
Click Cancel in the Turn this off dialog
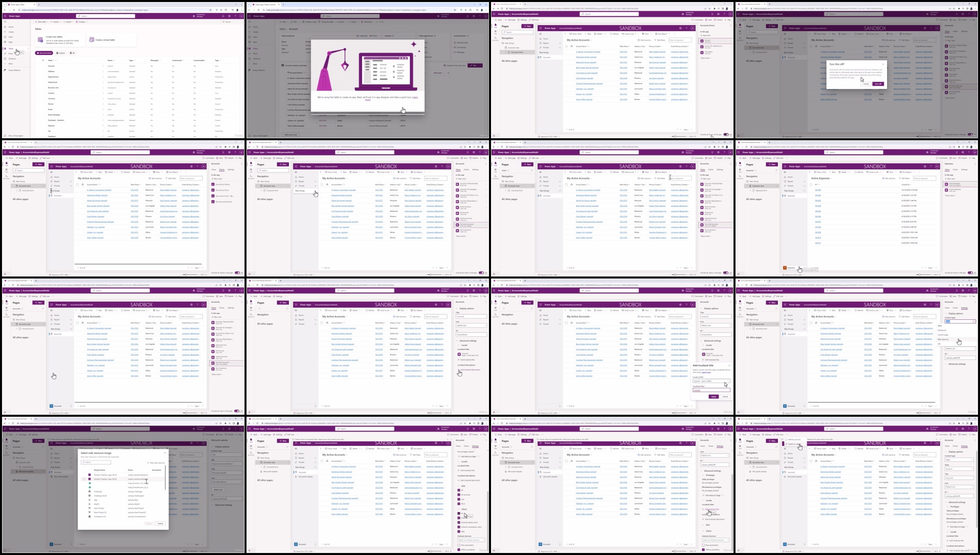[x=866, y=84]
